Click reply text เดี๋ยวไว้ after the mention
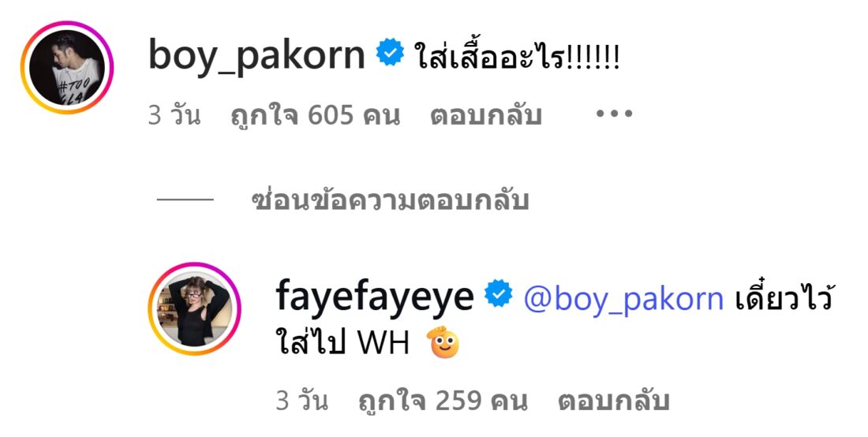The image size is (868, 437). 784,297
